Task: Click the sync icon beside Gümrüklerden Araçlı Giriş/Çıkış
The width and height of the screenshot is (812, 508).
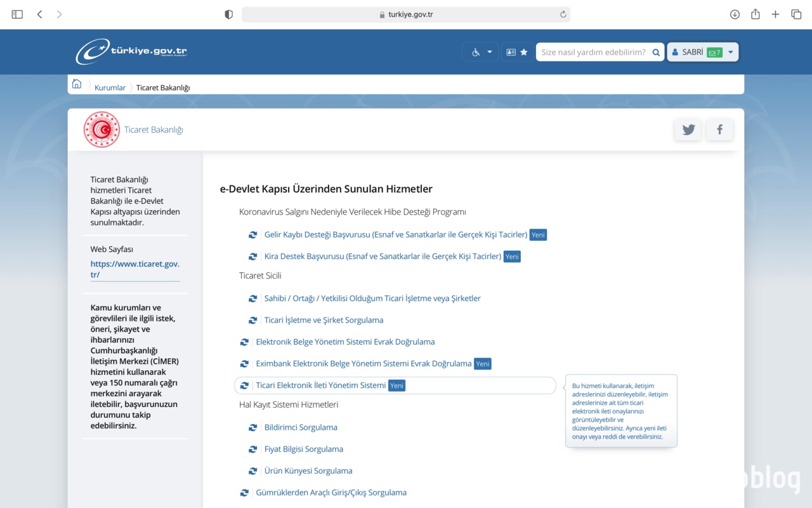Action: [244, 493]
